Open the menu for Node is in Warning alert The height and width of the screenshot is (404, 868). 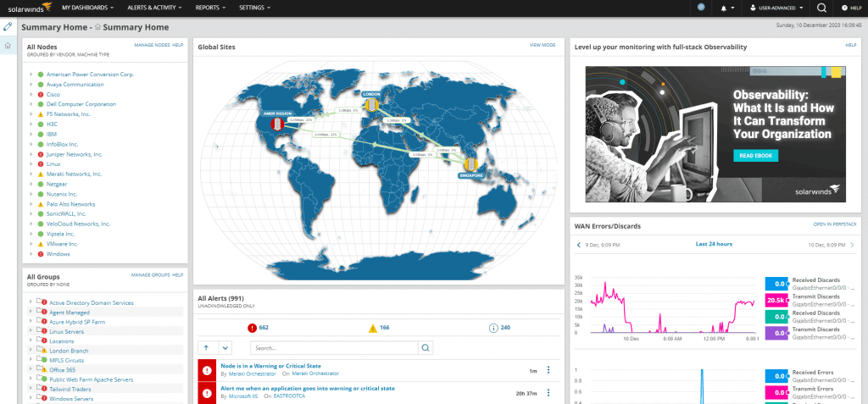point(548,370)
